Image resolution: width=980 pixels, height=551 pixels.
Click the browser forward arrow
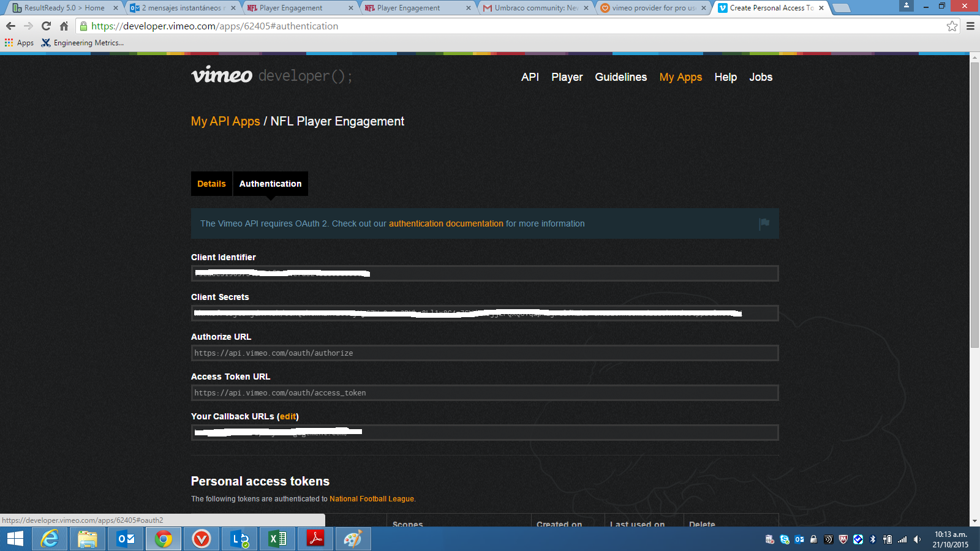pos(28,26)
